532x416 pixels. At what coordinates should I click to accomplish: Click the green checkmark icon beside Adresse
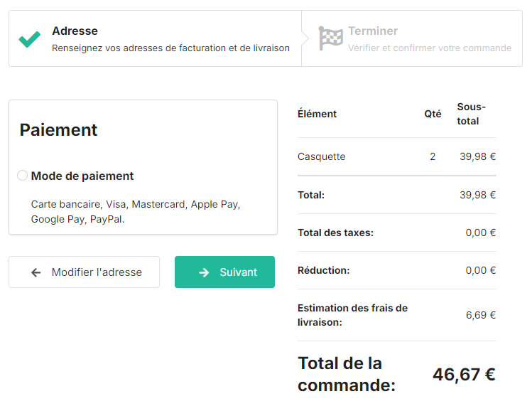coord(30,39)
